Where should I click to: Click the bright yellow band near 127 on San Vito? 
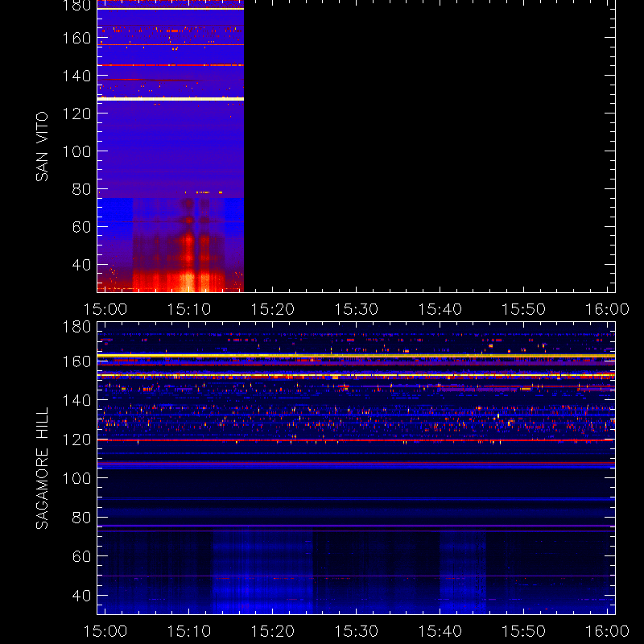(171, 99)
